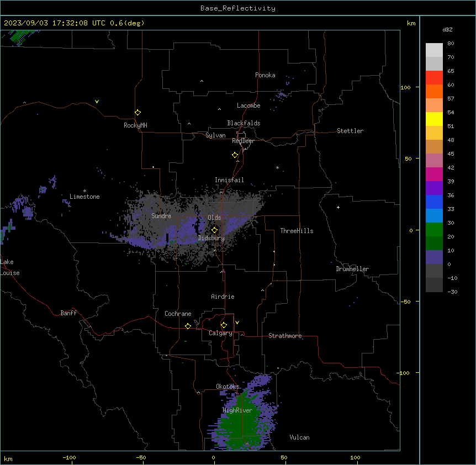
Task: Click the RockyMH label
Action: pyautogui.click(x=135, y=125)
